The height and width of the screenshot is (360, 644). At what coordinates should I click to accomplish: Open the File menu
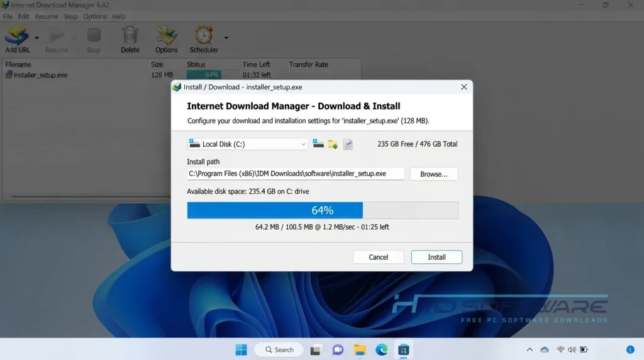(x=8, y=16)
